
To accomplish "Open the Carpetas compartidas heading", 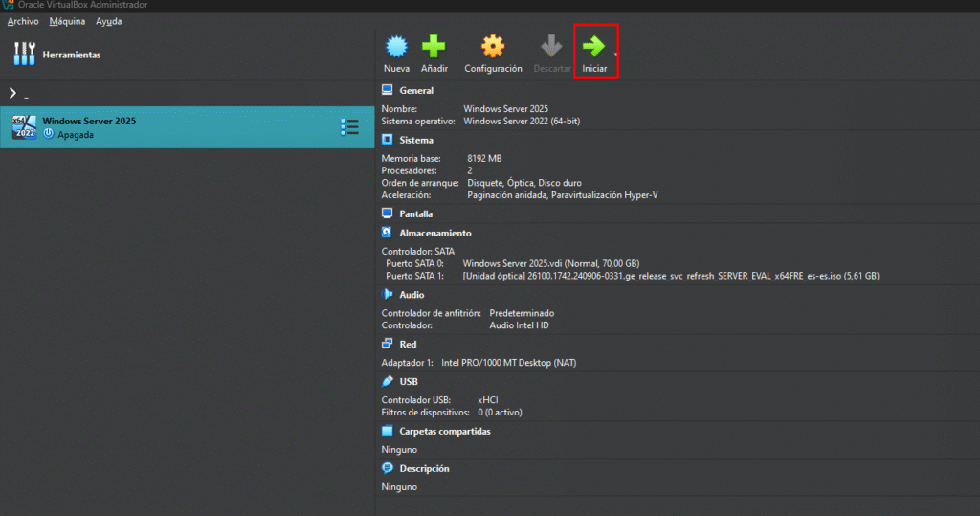I will [x=445, y=432].
